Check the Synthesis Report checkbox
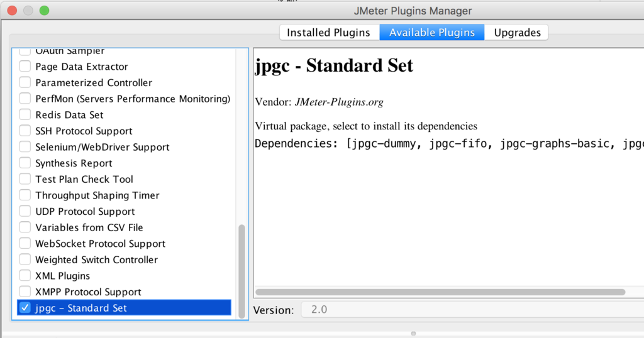 tap(25, 163)
